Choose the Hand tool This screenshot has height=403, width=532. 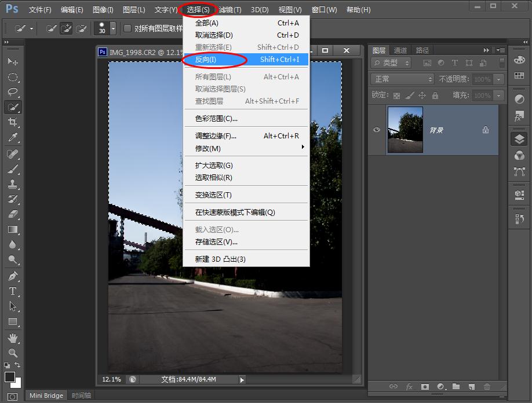pos(13,338)
